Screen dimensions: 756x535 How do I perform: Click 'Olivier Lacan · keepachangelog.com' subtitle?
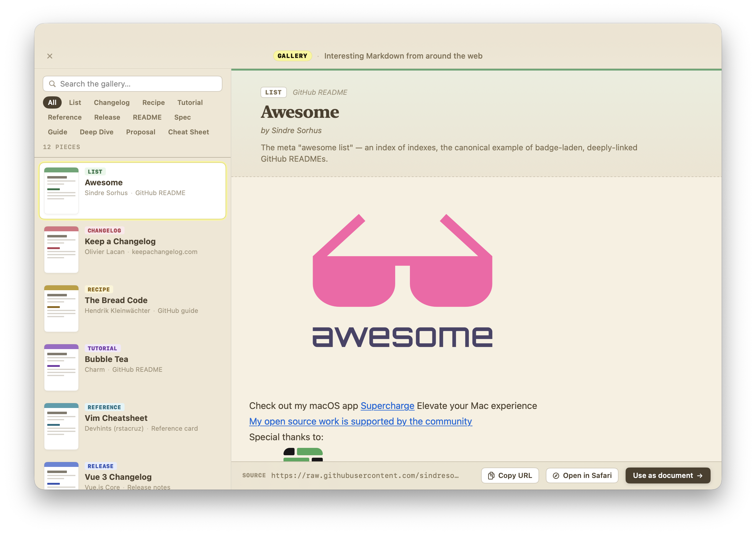coord(141,252)
